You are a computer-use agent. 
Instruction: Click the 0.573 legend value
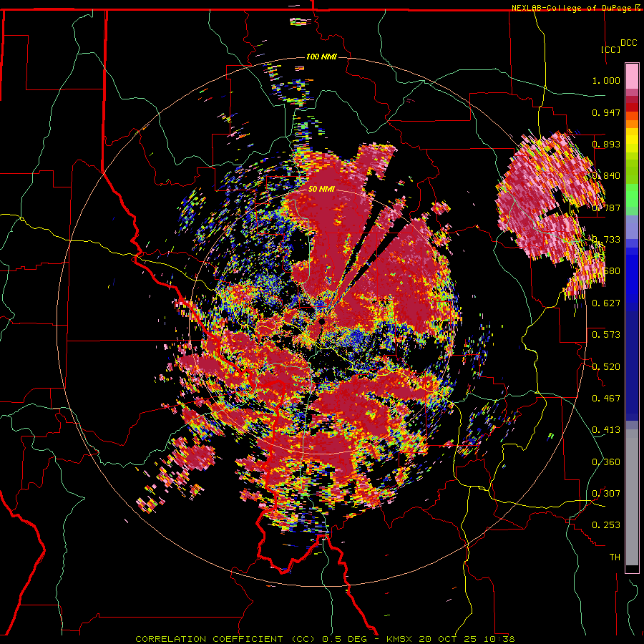click(606, 335)
